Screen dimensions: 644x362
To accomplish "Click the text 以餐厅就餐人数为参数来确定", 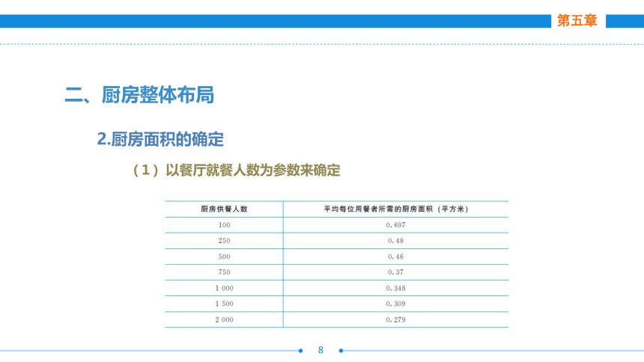I will click(x=253, y=170).
